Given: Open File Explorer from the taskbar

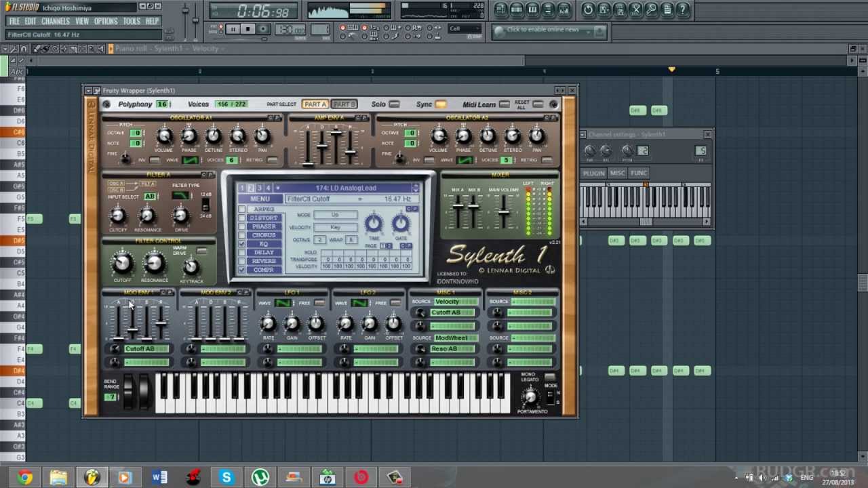Looking at the screenshot, I should [58, 477].
